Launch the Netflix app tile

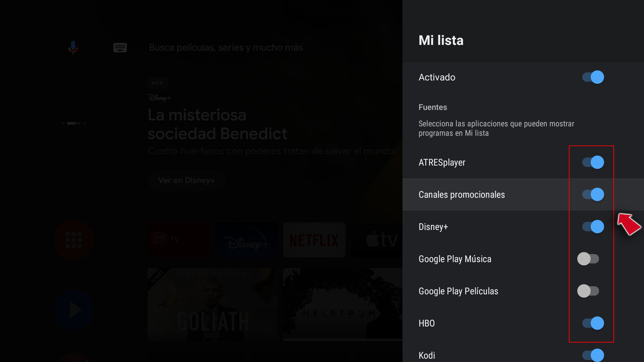pyautogui.click(x=314, y=240)
